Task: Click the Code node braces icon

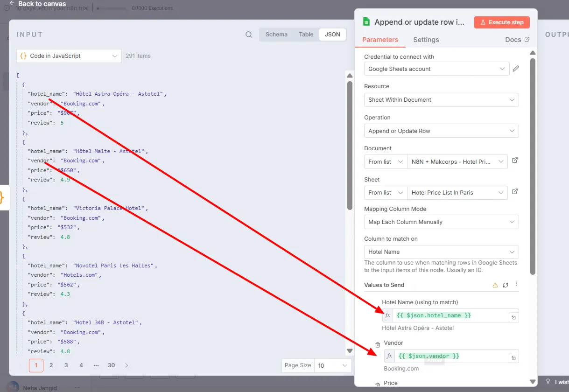Action: point(1,198)
